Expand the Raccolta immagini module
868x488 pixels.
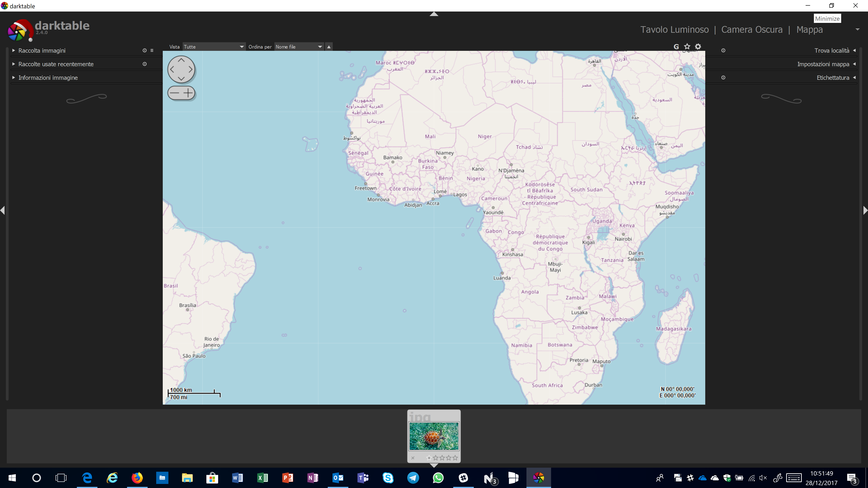click(42, 51)
